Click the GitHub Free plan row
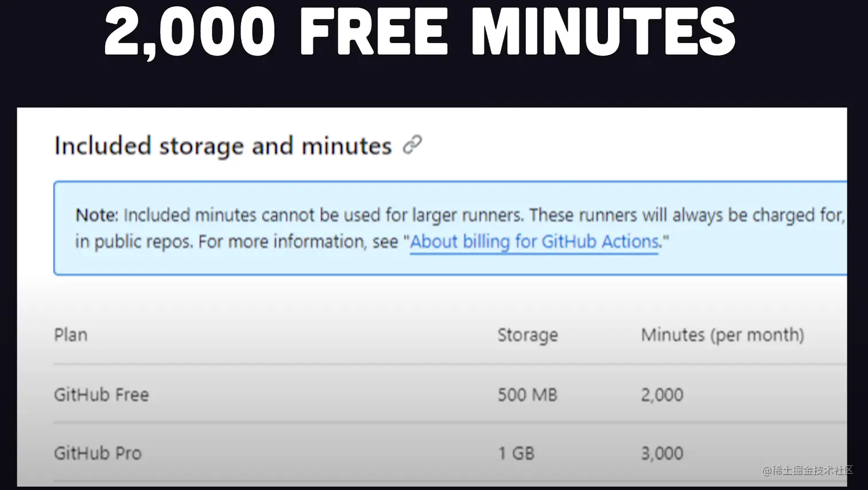This screenshot has width=868, height=490. [x=450, y=394]
